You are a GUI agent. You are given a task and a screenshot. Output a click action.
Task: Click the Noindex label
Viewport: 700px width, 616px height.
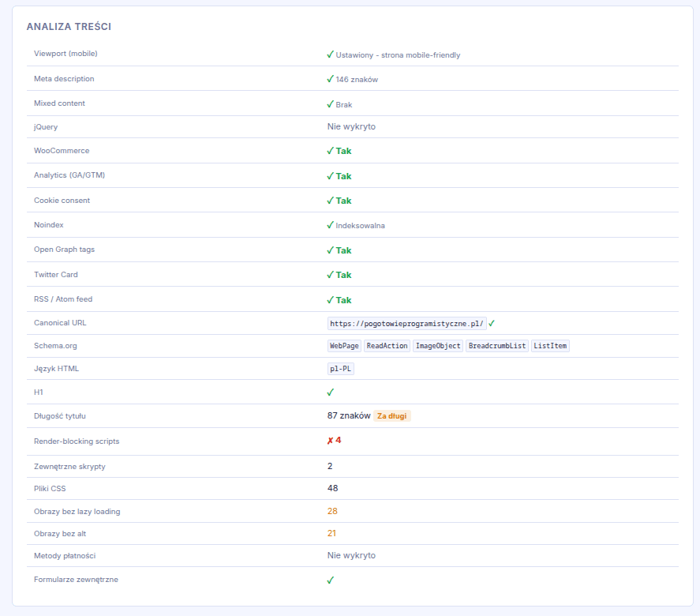(x=49, y=225)
